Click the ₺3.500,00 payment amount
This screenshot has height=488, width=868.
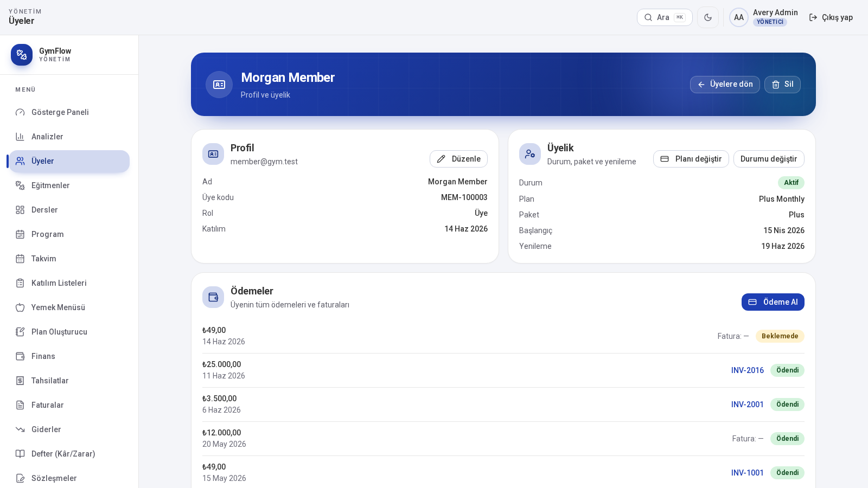click(x=219, y=399)
